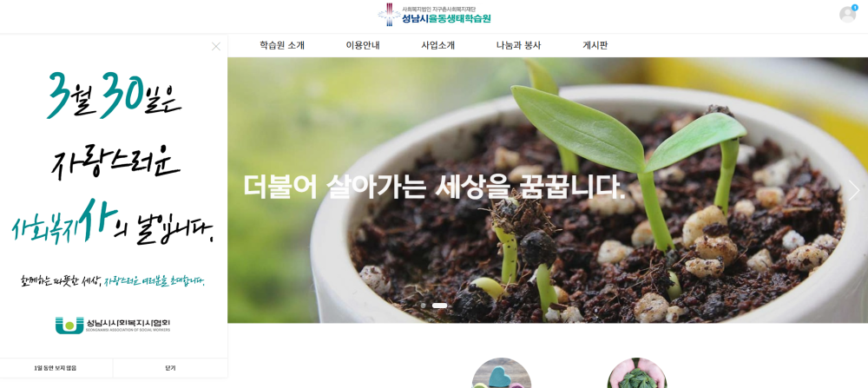Open the 이용안내 menu

(363, 45)
